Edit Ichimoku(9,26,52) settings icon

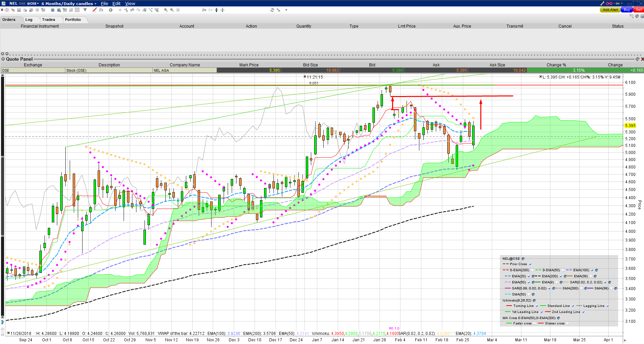tap(534, 301)
